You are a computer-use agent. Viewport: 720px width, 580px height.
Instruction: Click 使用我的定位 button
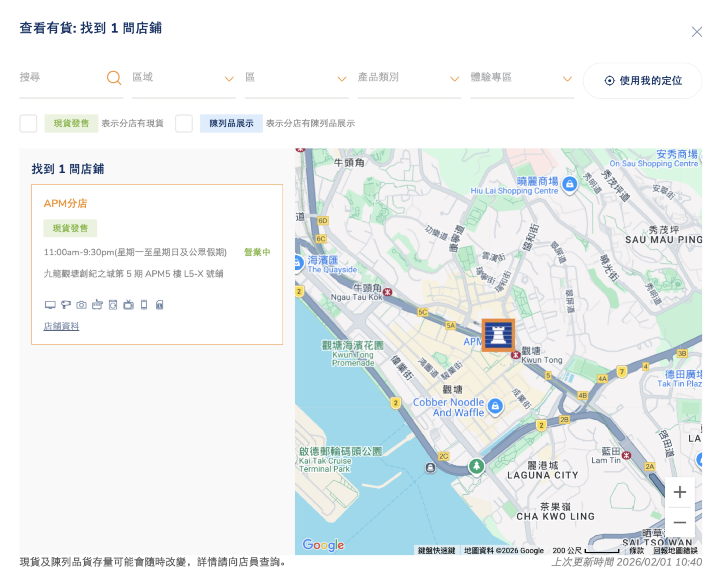click(642, 81)
